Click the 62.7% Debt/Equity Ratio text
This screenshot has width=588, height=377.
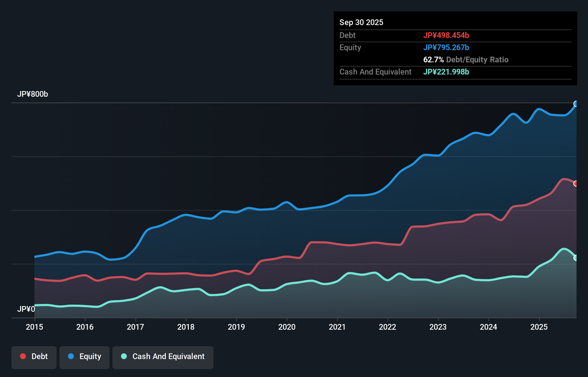(x=466, y=59)
